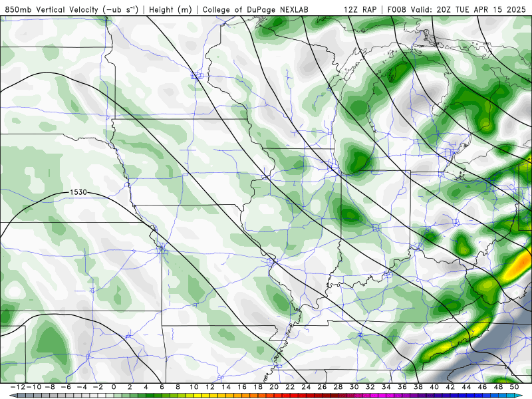
Task: Click the right cyan arrow cap of colorbar
Action: pos(519,396)
